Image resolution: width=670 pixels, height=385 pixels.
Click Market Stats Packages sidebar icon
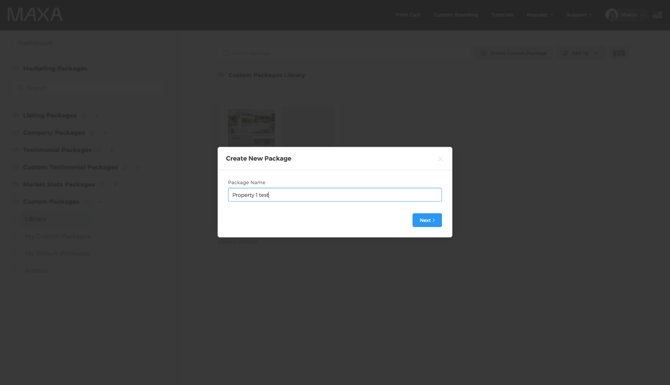(15, 185)
